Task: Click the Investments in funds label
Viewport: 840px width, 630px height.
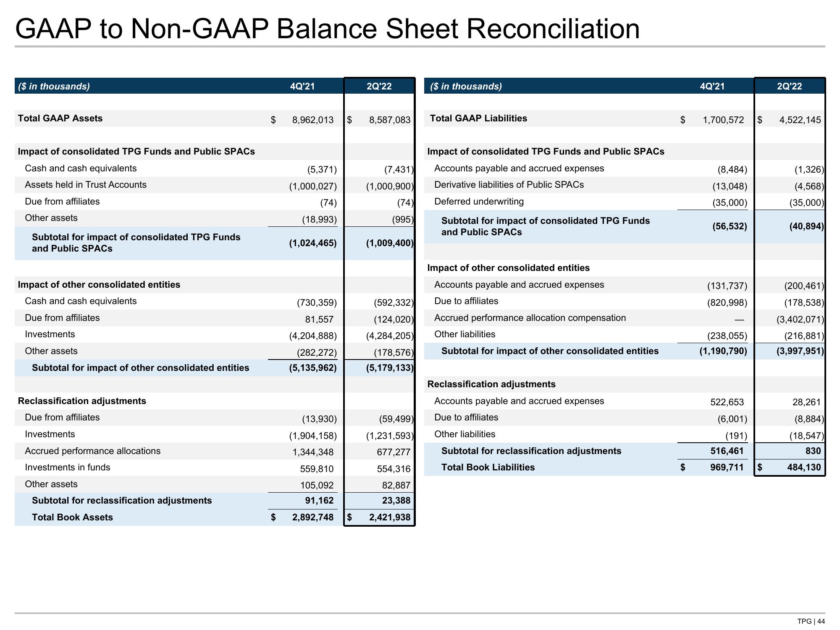Action: point(67,467)
